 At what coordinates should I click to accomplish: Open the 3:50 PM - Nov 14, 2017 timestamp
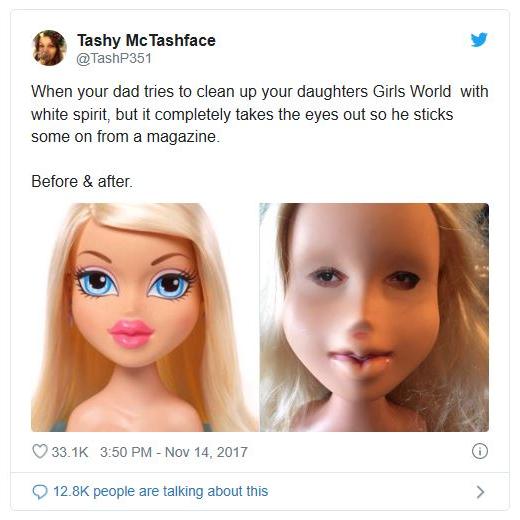174,452
